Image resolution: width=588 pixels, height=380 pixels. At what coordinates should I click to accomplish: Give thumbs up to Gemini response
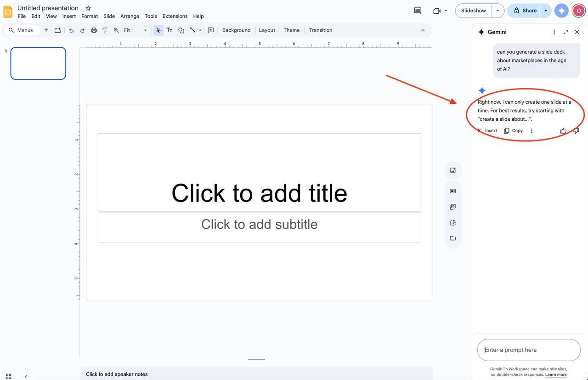[x=563, y=131]
